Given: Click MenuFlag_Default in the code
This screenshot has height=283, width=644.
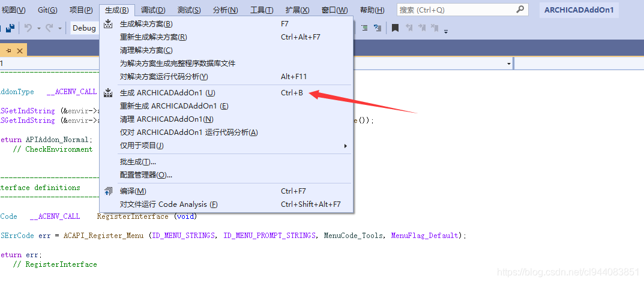Looking at the screenshot, I should click(425, 236).
